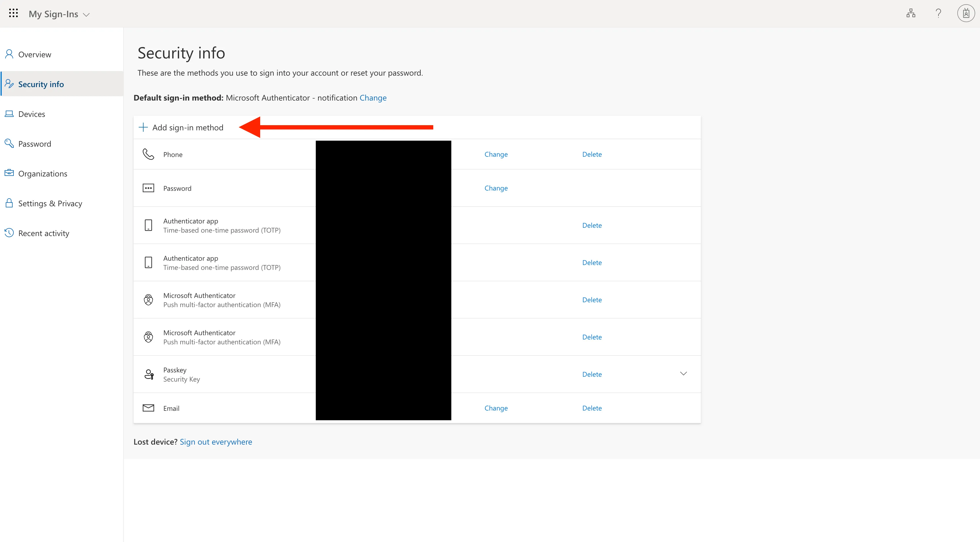Click the organization chart icon in header

(x=911, y=13)
